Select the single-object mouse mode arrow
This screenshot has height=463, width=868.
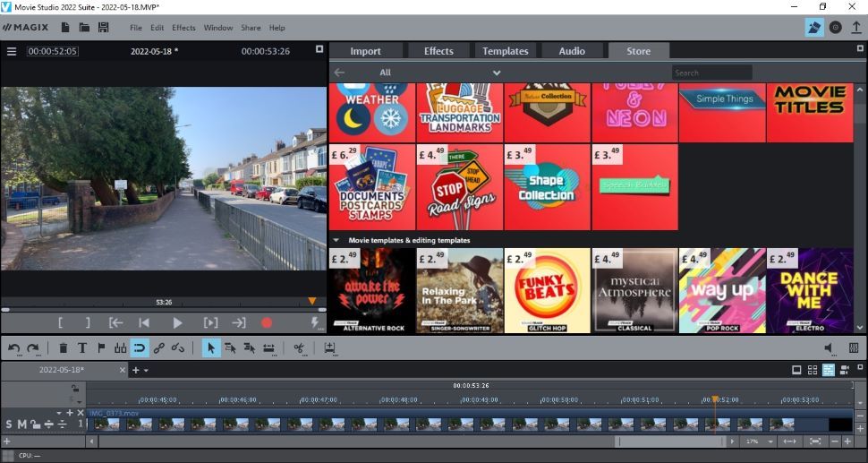pyautogui.click(x=211, y=348)
